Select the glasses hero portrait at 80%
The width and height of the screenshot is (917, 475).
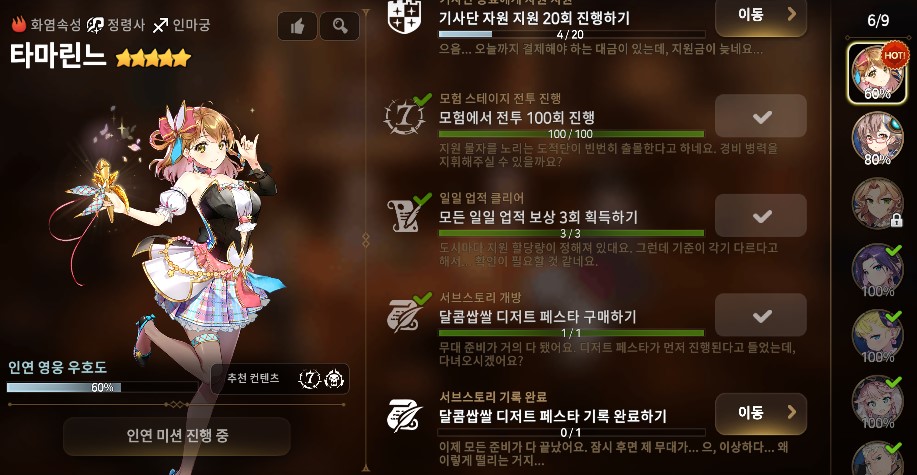coord(877,138)
